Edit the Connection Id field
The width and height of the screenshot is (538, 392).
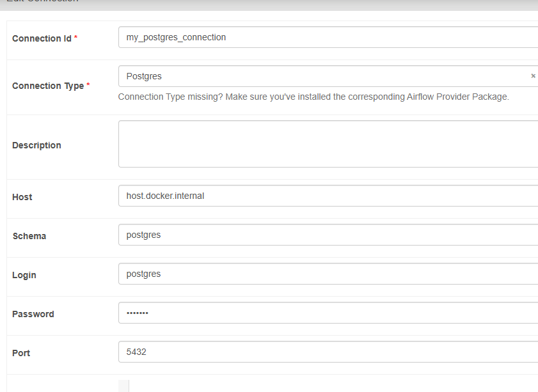(x=328, y=37)
